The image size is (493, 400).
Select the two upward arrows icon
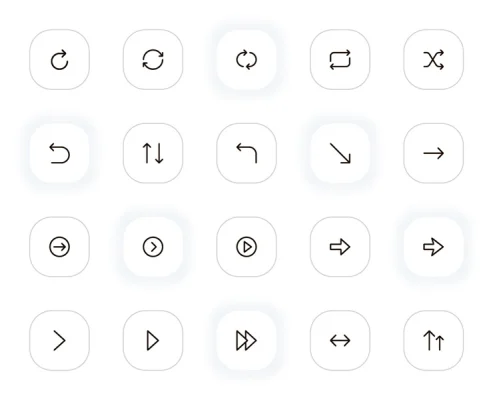(433, 340)
